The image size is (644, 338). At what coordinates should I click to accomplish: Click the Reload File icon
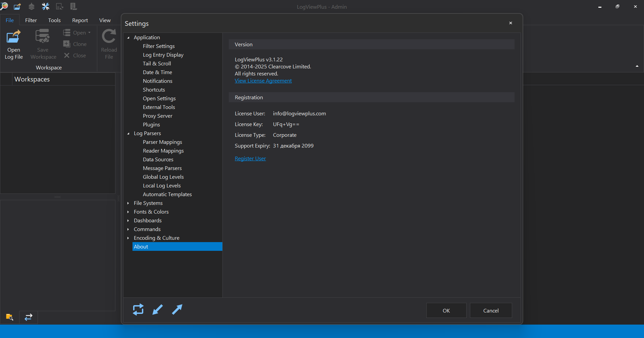(x=109, y=36)
